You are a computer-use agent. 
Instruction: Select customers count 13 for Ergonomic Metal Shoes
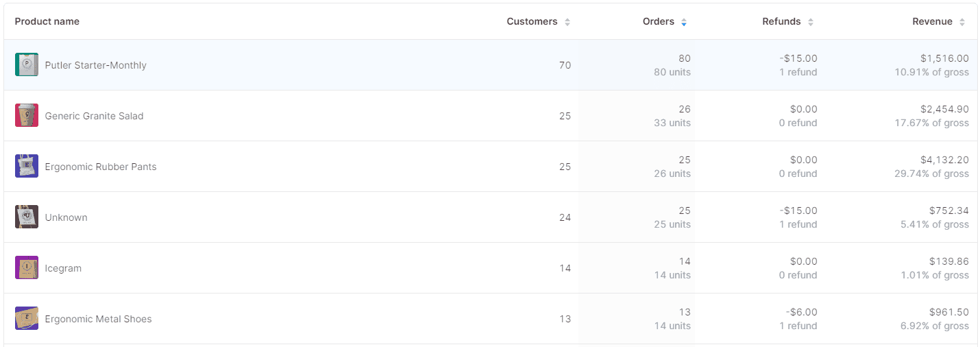point(565,319)
